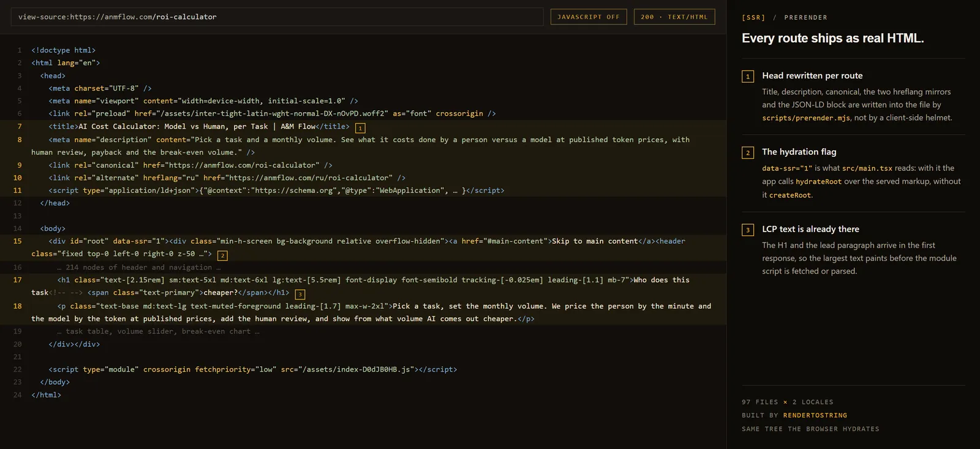The image size is (980, 449).
Task: Click callout marker after header class 'z-50 …'
Action: 222,255
